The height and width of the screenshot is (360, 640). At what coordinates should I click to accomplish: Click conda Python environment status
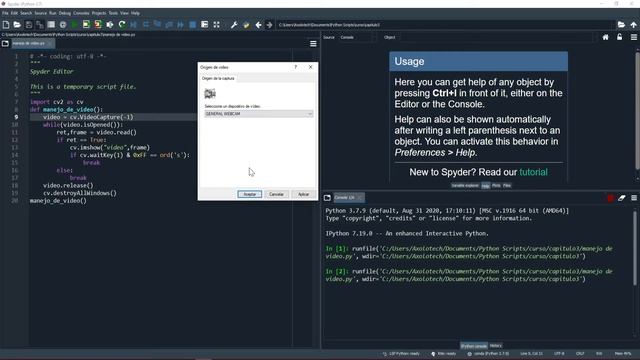coord(488,353)
